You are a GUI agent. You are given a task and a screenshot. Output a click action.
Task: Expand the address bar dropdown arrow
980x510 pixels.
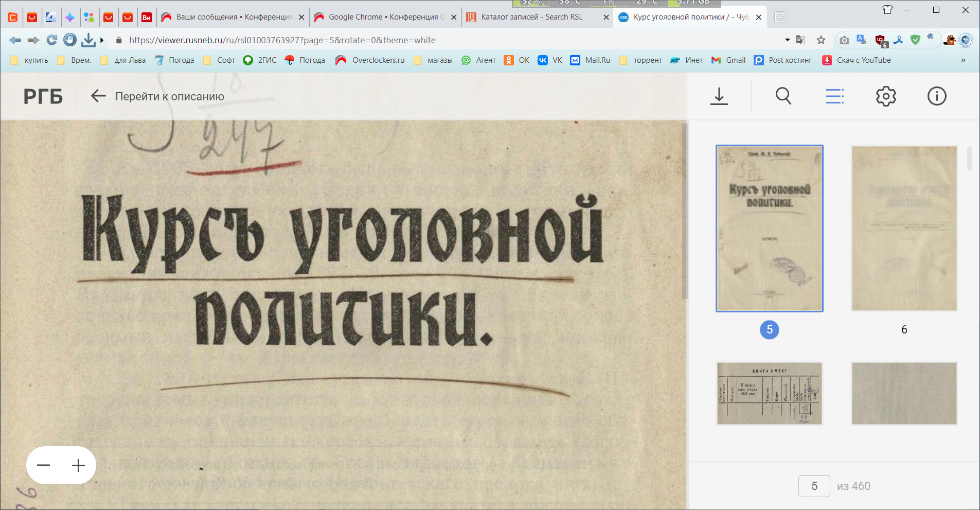click(787, 40)
